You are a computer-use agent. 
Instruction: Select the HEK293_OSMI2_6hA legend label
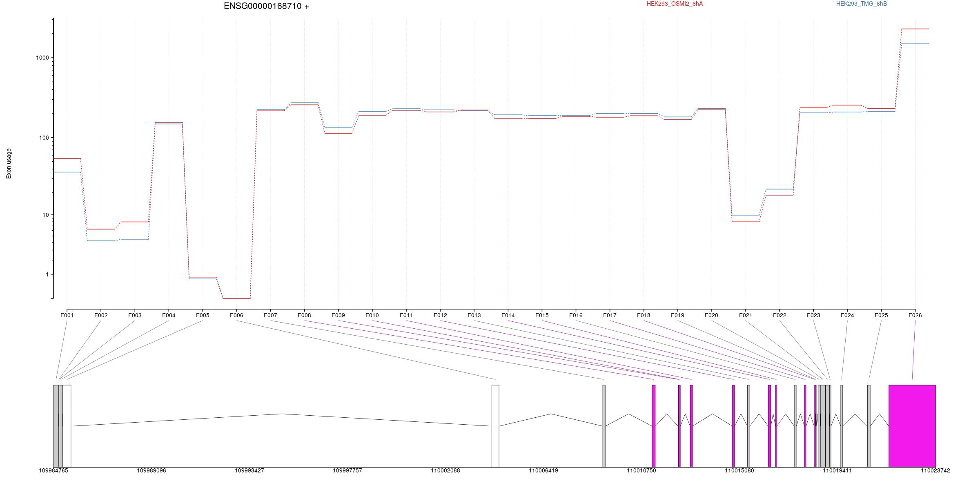pyautogui.click(x=675, y=4)
